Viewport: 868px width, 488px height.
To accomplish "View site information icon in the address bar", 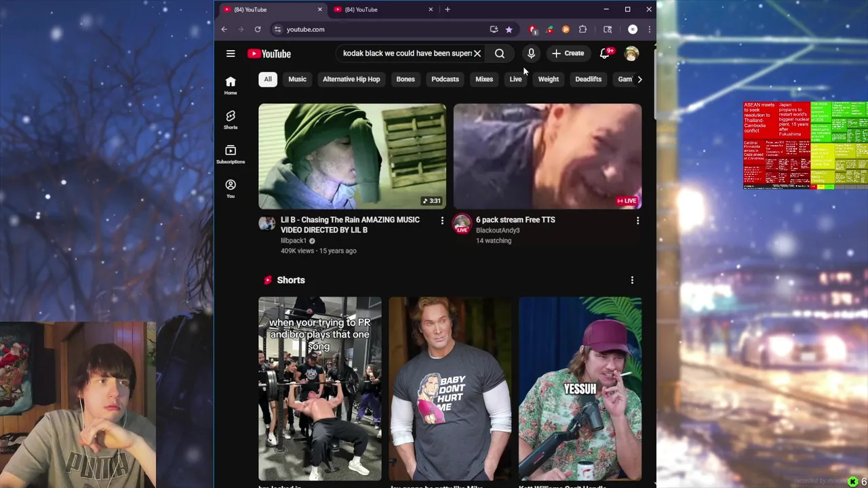I will (277, 29).
